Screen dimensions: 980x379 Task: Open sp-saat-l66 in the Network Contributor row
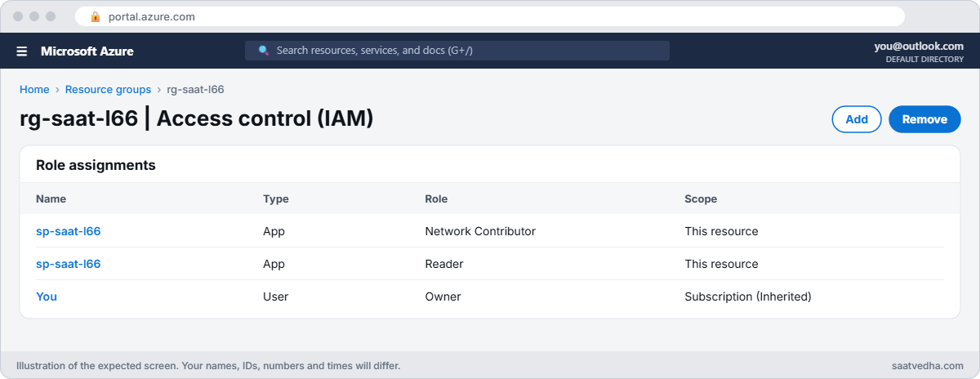pyautogui.click(x=69, y=231)
